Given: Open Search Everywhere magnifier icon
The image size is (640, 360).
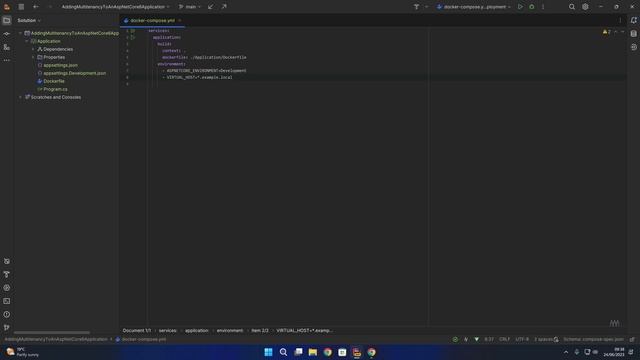Looking at the screenshot, I should click(572, 7).
